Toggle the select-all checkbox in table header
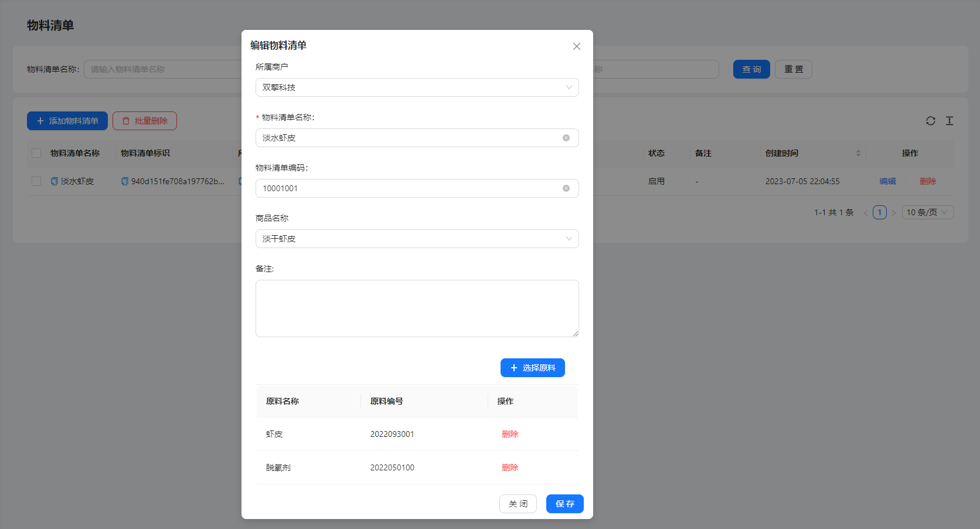Viewport: 980px width, 529px height. click(x=36, y=153)
